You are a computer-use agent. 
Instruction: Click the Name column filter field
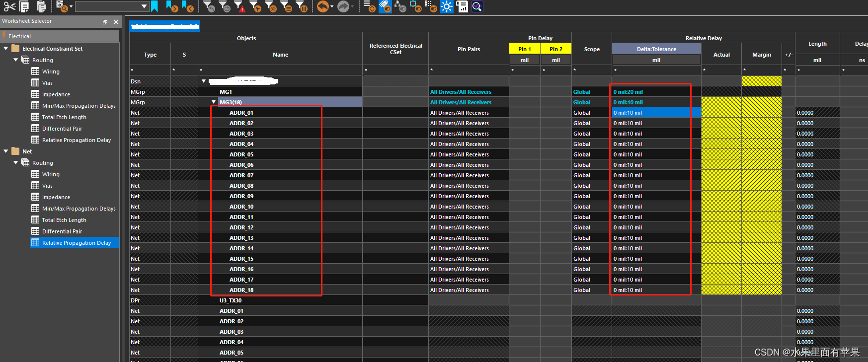pos(280,71)
